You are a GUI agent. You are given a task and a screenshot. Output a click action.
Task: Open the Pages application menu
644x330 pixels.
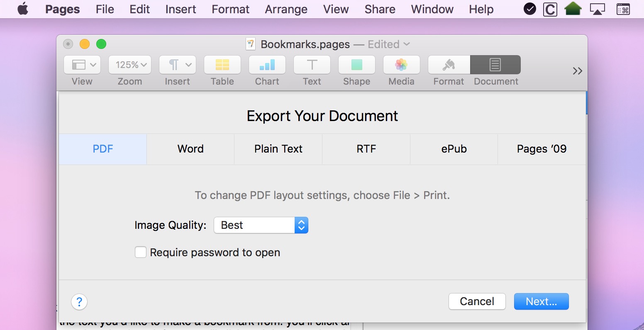click(x=63, y=9)
